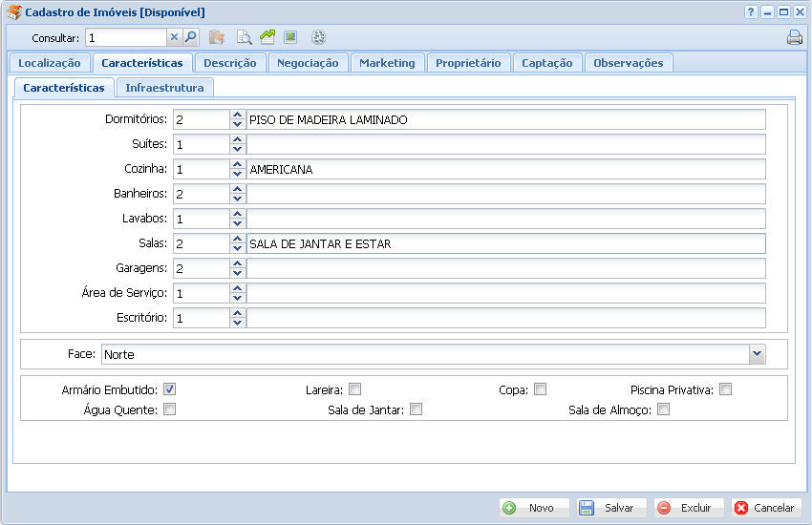Decrease the Garagens count with down arrow
Viewport: 812px width, 525px height.
tap(237, 273)
